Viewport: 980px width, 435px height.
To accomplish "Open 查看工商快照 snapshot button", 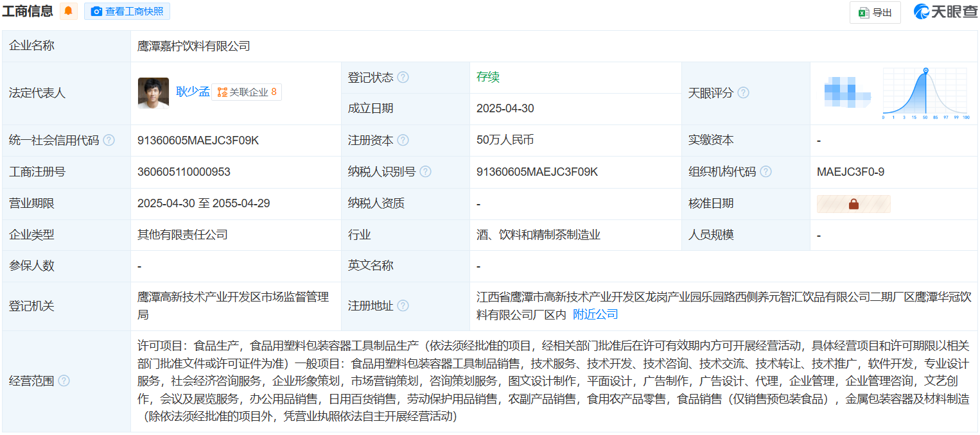I will (127, 11).
